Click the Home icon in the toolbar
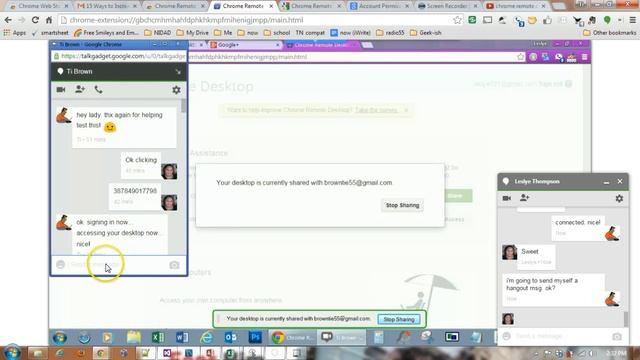This screenshot has height=360, width=640. click(49, 20)
